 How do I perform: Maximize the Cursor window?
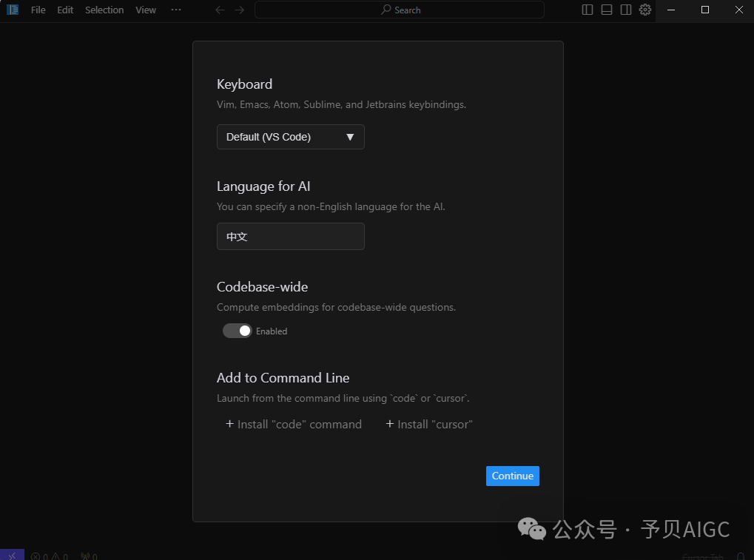(x=705, y=10)
